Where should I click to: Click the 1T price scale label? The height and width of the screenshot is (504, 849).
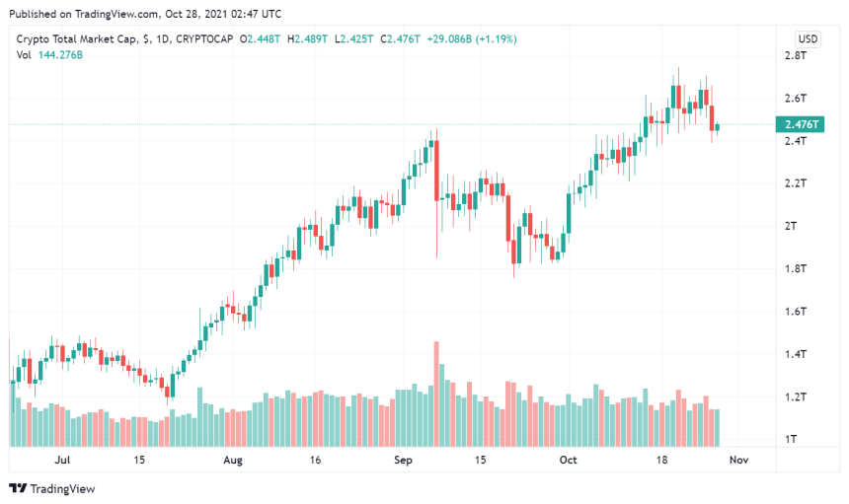791,439
